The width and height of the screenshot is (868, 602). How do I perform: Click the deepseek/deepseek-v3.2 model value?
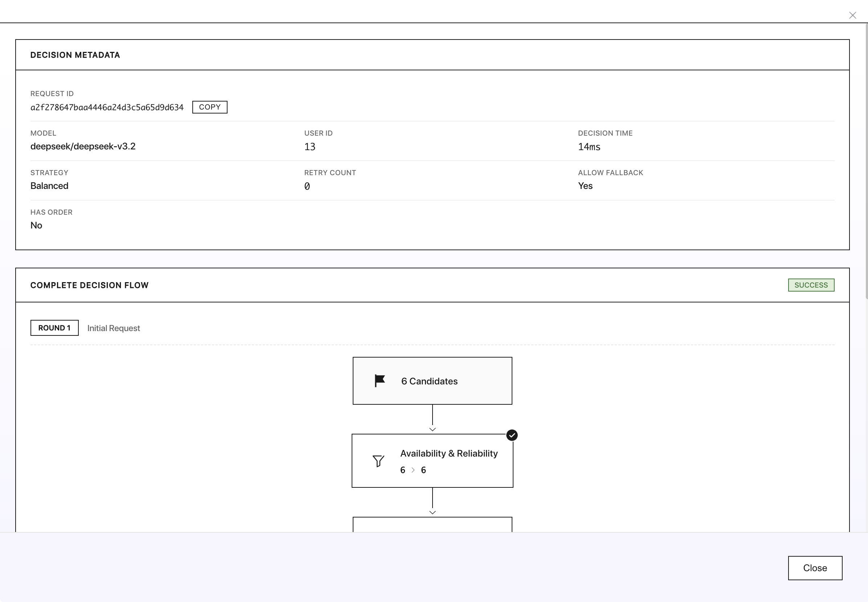pyautogui.click(x=83, y=147)
